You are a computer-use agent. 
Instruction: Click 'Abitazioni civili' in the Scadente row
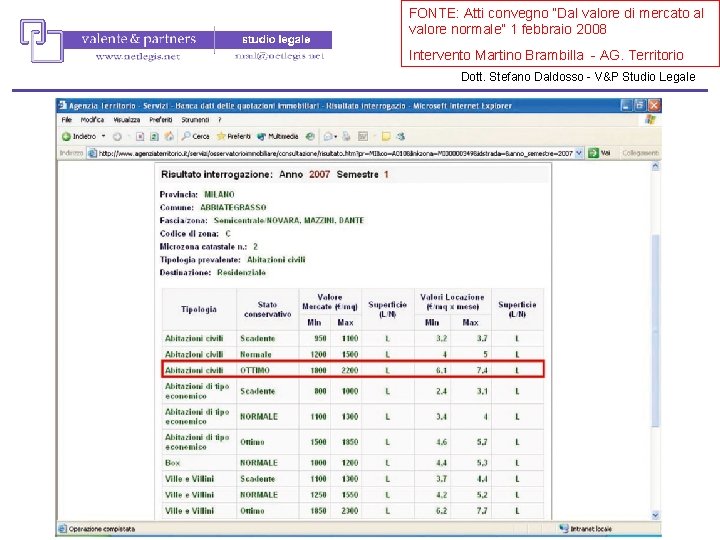(194, 338)
